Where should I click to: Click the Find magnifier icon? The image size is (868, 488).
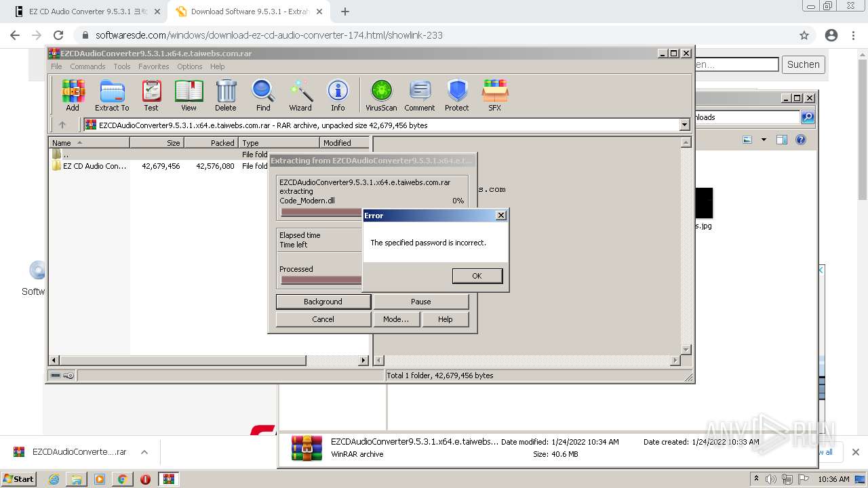click(263, 95)
